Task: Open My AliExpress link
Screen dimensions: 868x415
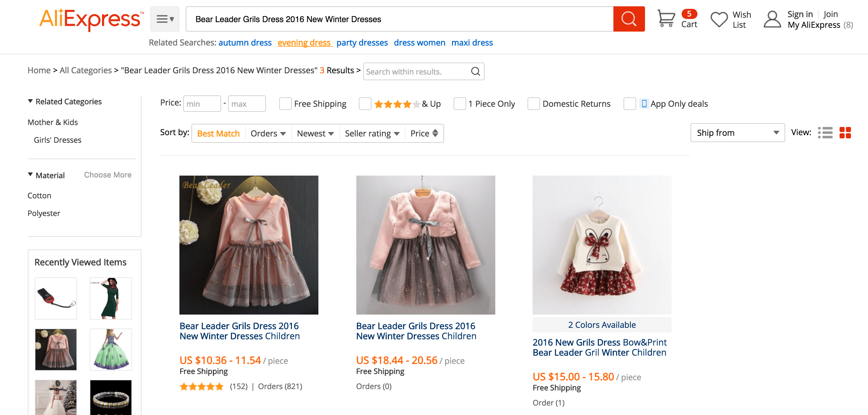Action: point(814,25)
